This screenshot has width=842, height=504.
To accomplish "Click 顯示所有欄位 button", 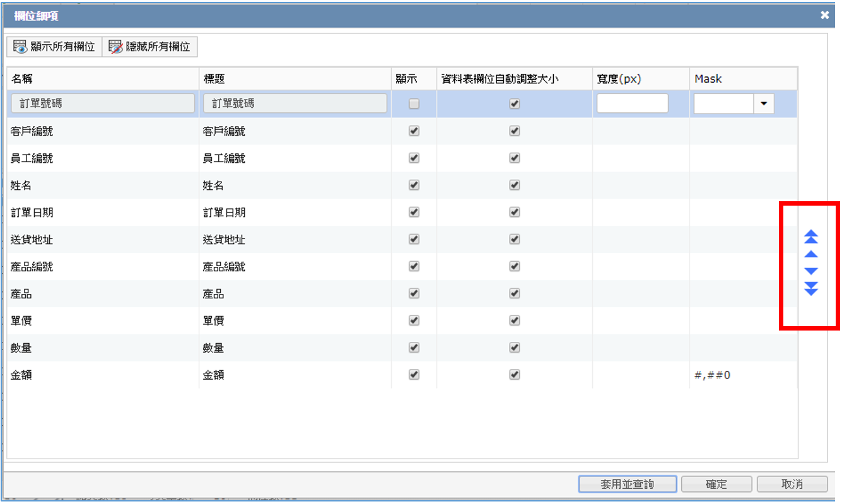I will (x=54, y=47).
